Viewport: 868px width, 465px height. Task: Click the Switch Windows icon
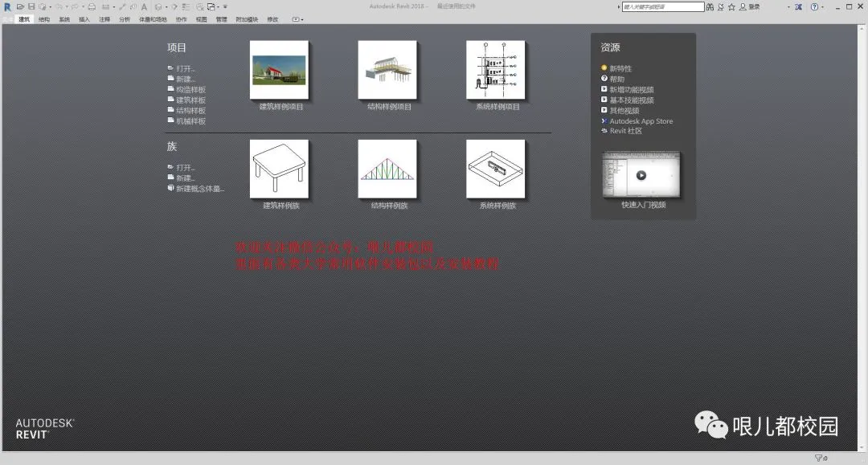tap(211, 7)
